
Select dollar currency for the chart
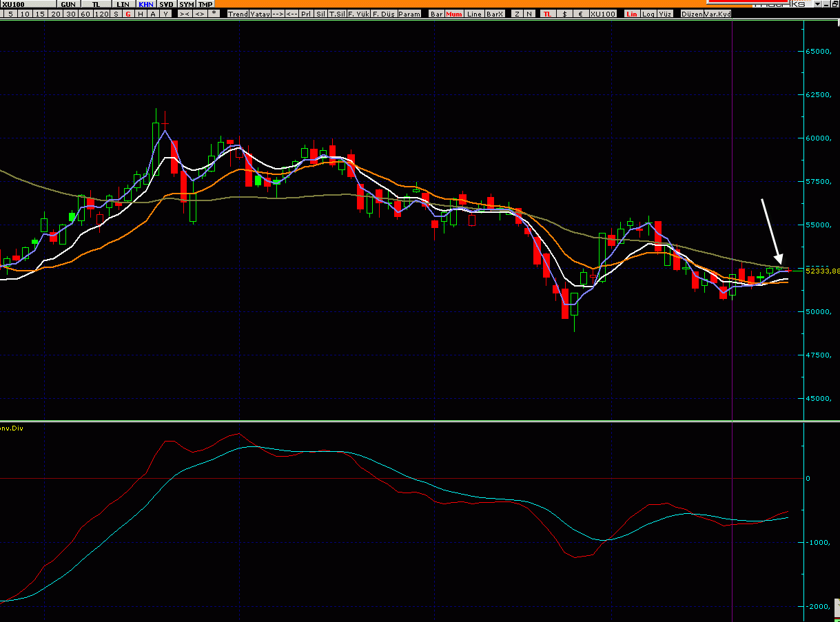pos(565,14)
